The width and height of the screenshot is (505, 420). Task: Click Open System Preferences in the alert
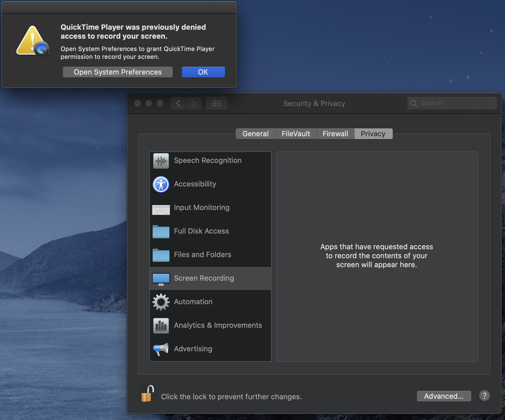[118, 72]
